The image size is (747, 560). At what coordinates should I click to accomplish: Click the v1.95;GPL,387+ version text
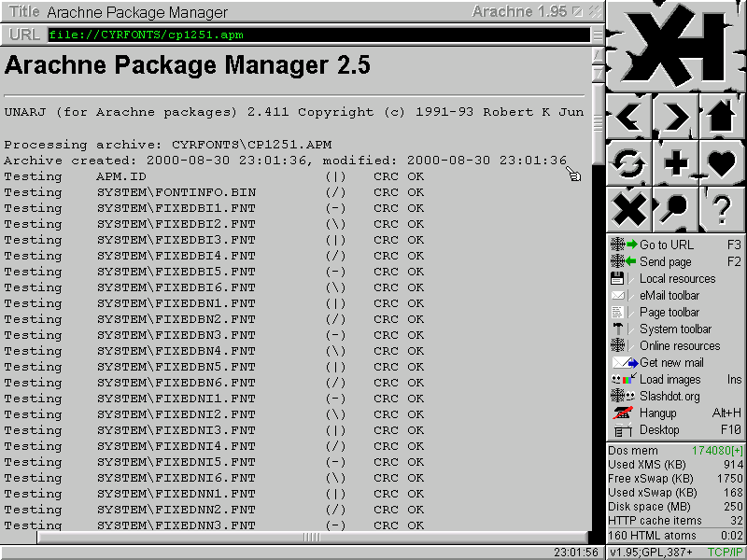652,553
